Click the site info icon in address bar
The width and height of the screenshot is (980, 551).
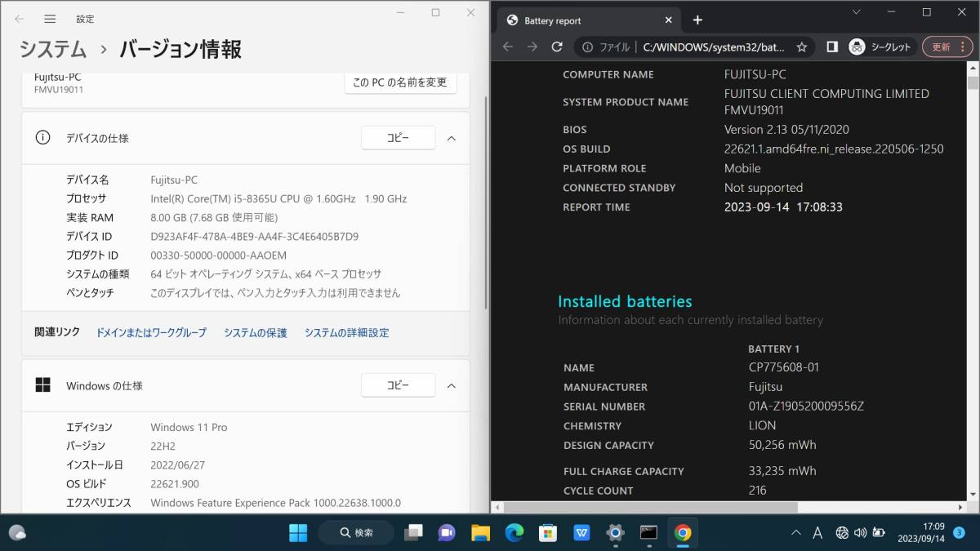pyautogui.click(x=586, y=47)
